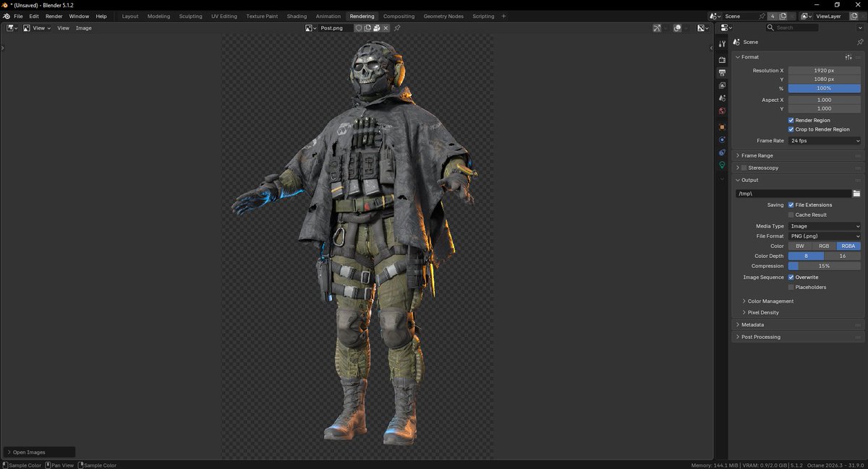Image resolution: width=868 pixels, height=469 pixels.
Task: Enable the Cache Result checkbox
Action: pyautogui.click(x=791, y=215)
